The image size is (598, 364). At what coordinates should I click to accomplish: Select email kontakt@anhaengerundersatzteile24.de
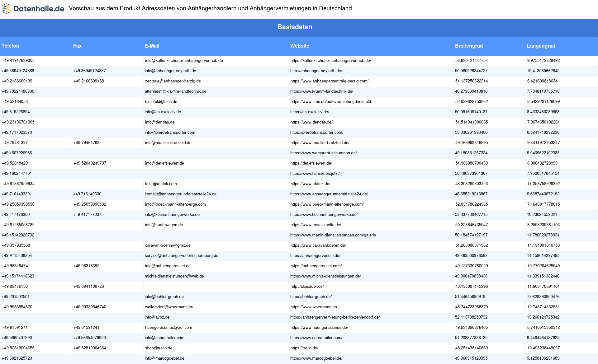tap(181, 194)
